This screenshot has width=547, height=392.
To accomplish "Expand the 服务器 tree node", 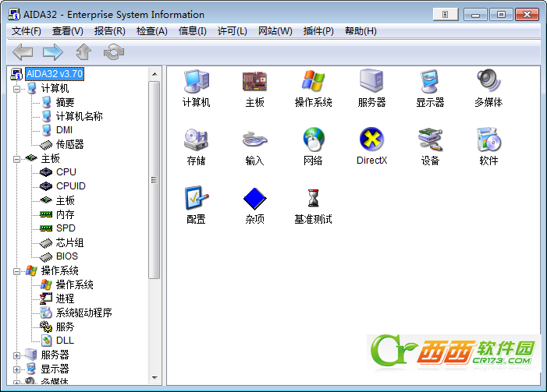I will (x=16, y=355).
